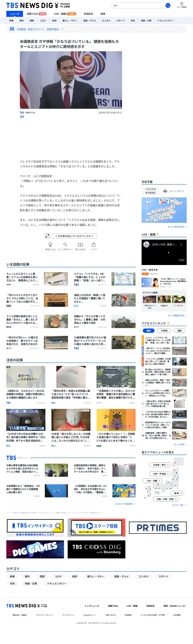
Task: Open セミが鳴いていない article thumbnail
Action: pos(116,420)
